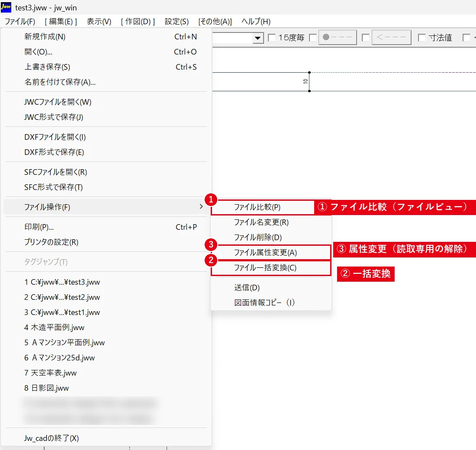The width and height of the screenshot is (476, 450).
Task: Select ファイル削除(D) in submenu
Action: coord(271,238)
